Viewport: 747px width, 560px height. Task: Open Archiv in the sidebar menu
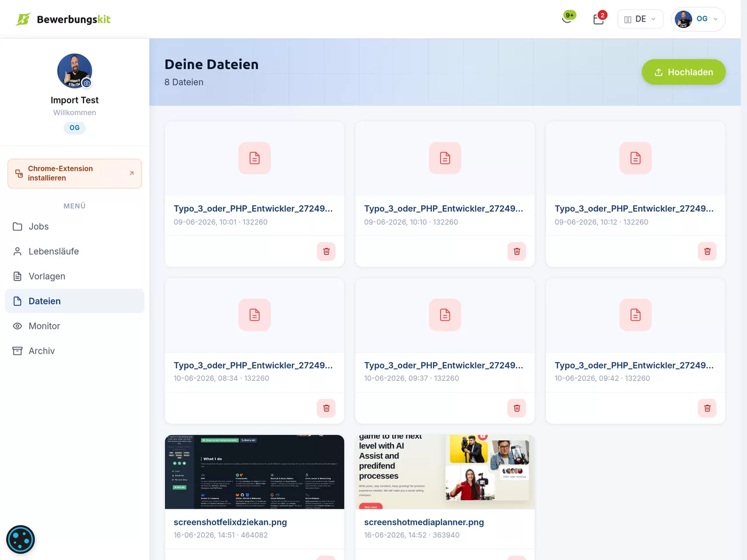[x=75, y=351]
